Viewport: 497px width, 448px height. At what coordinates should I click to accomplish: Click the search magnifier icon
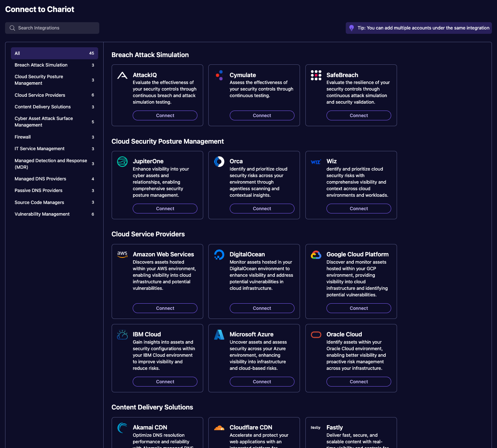pyautogui.click(x=12, y=28)
